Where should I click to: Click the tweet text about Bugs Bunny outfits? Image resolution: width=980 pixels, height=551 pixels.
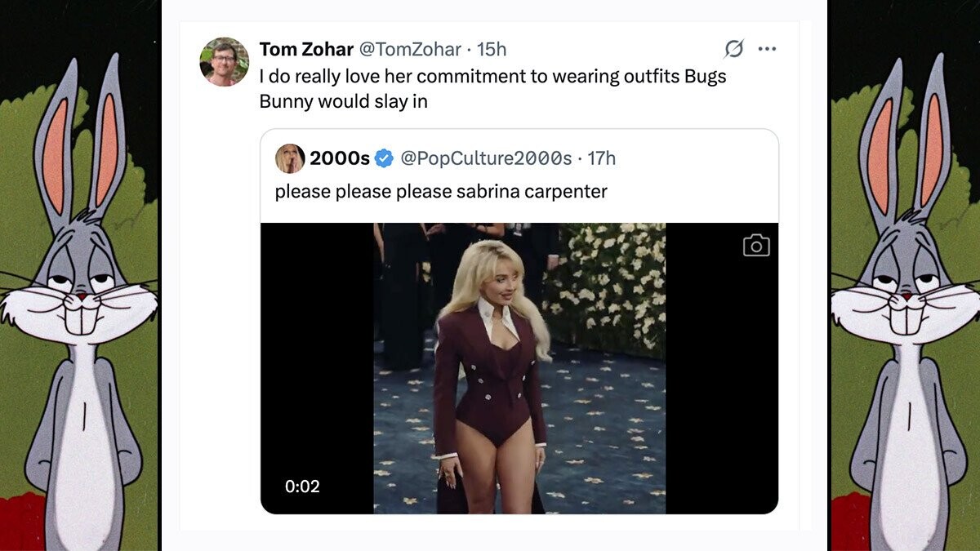[x=492, y=88]
